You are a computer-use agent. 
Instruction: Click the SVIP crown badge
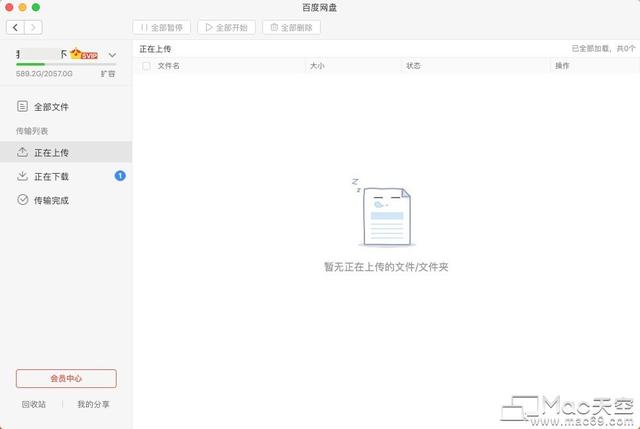84,54
